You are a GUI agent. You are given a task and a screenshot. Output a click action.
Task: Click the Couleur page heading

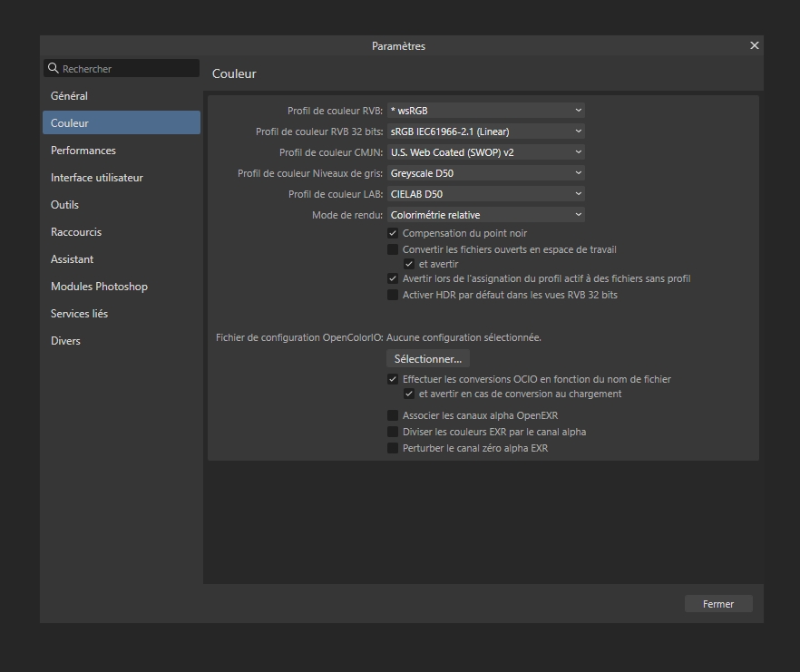[234, 73]
